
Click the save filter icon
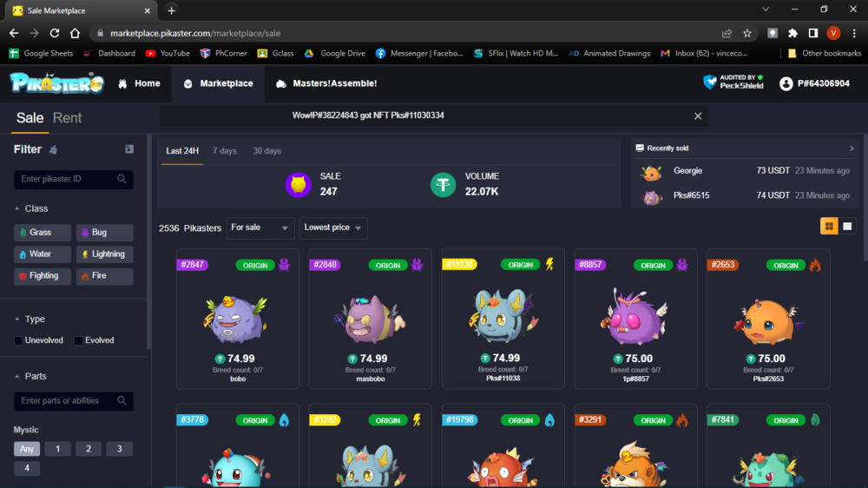[129, 149]
